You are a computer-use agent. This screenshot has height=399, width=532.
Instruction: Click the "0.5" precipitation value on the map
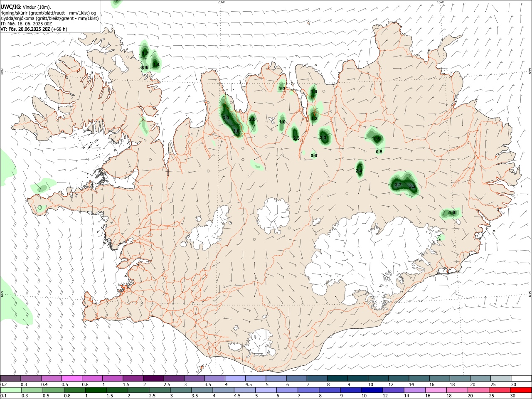(x=379, y=152)
